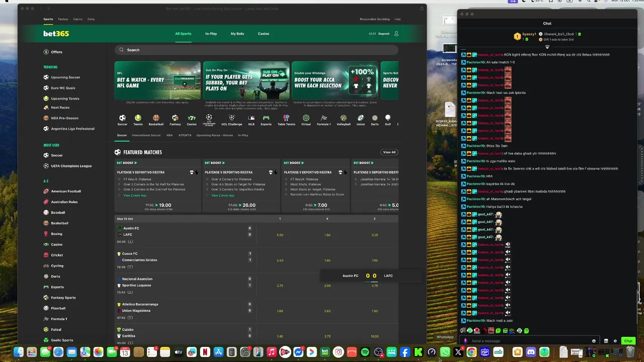644x362 pixels.
Task: Open Euro WC Quals in sidebar
Action: pyautogui.click(x=63, y=88)
